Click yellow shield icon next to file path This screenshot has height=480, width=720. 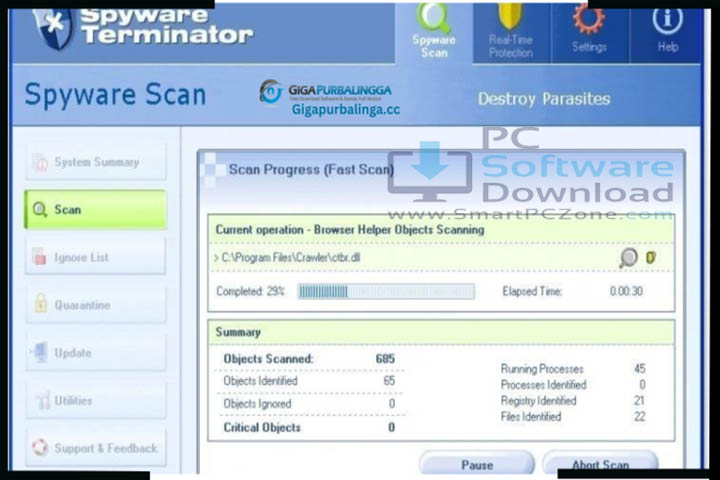(x=651, y=257)
